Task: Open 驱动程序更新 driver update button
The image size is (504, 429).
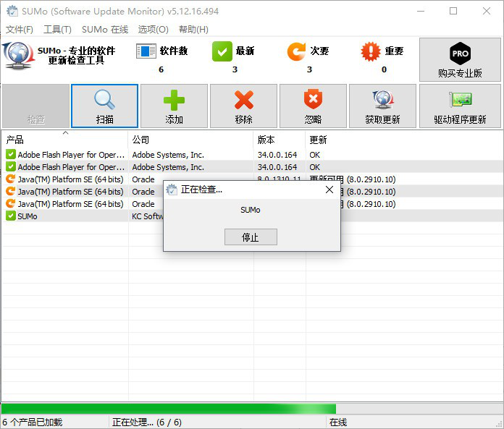Action: (460, 106)
